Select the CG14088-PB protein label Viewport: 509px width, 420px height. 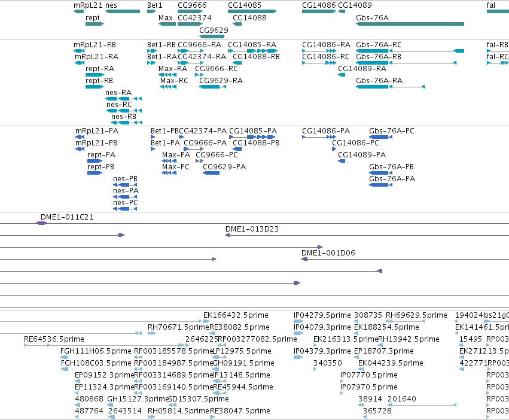point(256,143)
